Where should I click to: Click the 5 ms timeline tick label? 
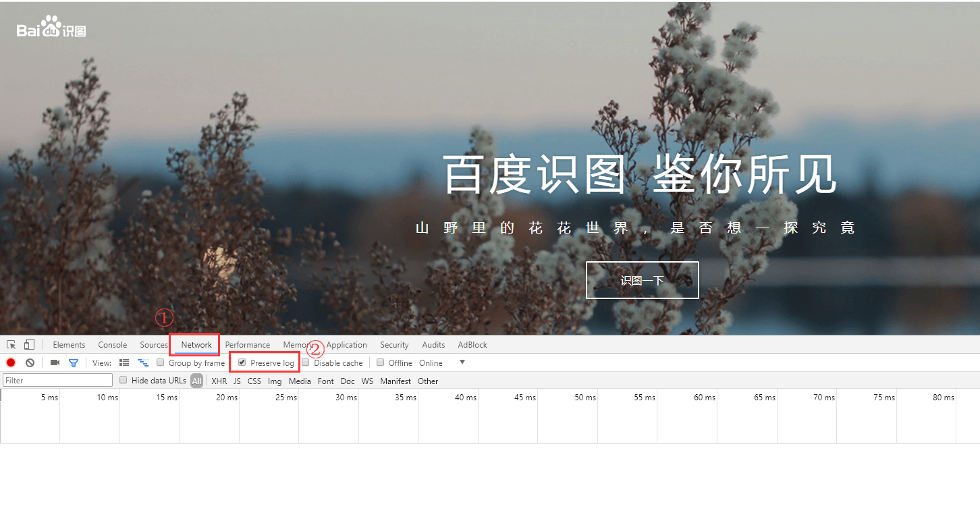(49, 398)
